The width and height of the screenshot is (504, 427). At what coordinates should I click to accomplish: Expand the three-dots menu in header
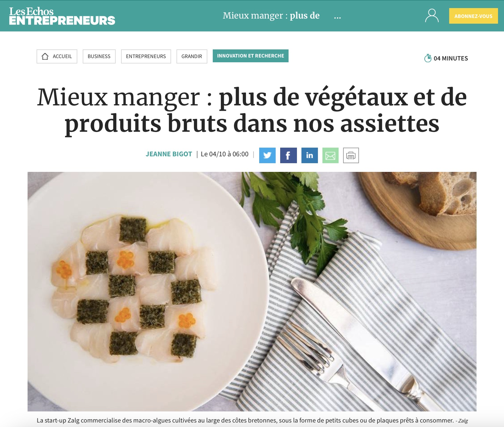coord(337,17)
